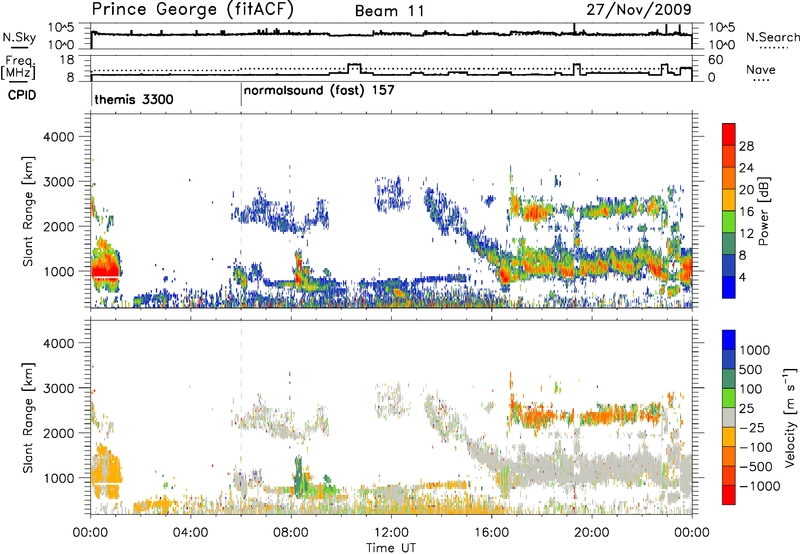
Task: Click the '20:00' time tick label
Action: click(x=592, y=533)
